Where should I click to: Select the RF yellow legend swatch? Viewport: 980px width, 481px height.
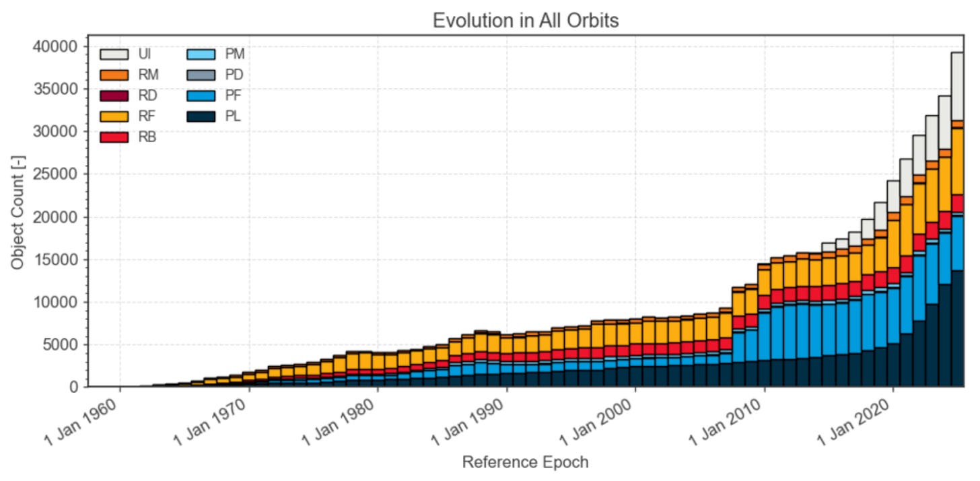point(114,116)
